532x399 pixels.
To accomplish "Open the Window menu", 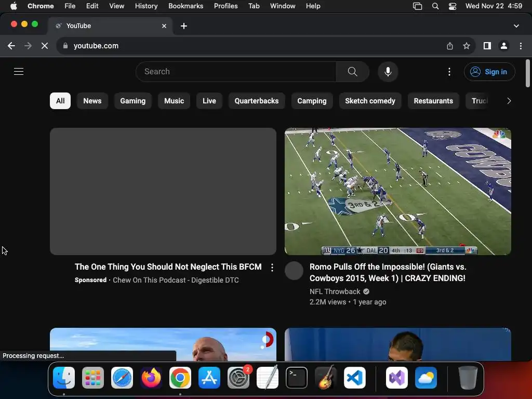I will [283, 6].
